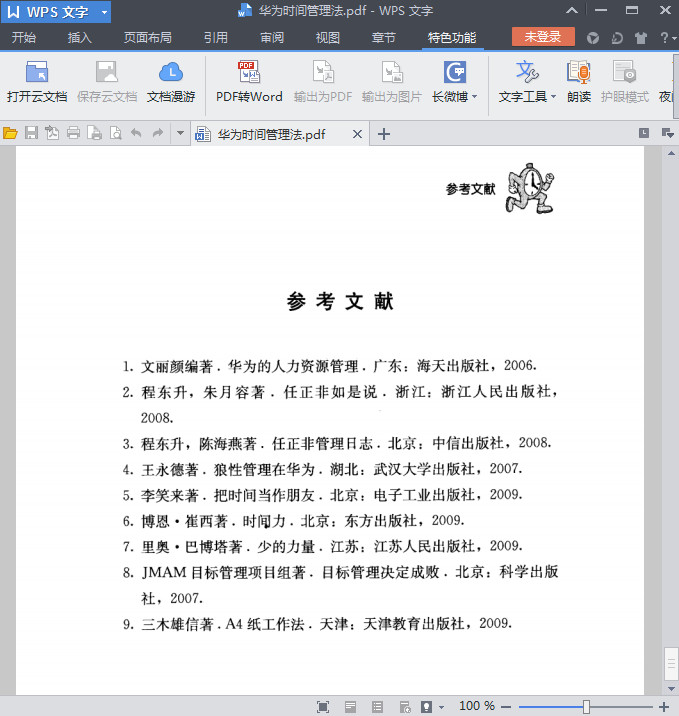Expand the 文字工具 dropdown arrow
Image resolution: width=679 pixels, height=716 pixels.
tap(553, 96)
